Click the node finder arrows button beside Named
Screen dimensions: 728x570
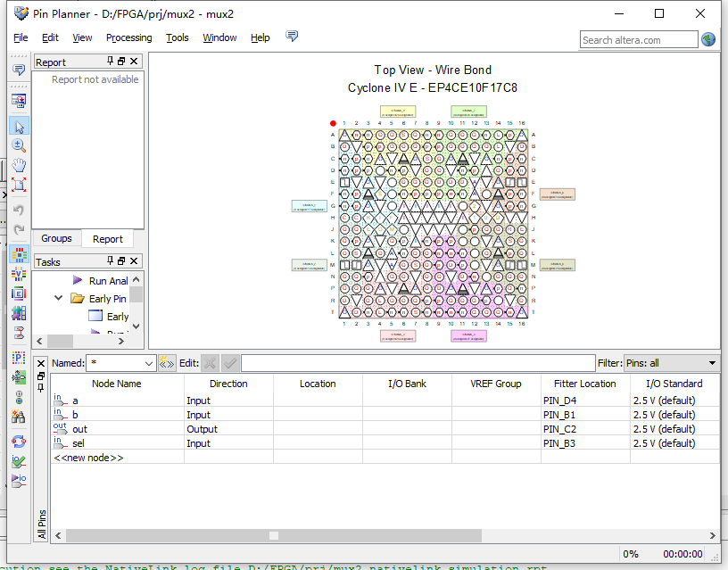click(166, 363)
